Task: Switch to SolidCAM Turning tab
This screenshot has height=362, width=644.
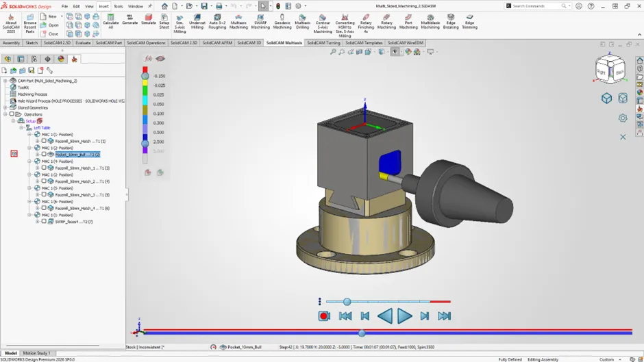Action: click(x=323, y=42)
